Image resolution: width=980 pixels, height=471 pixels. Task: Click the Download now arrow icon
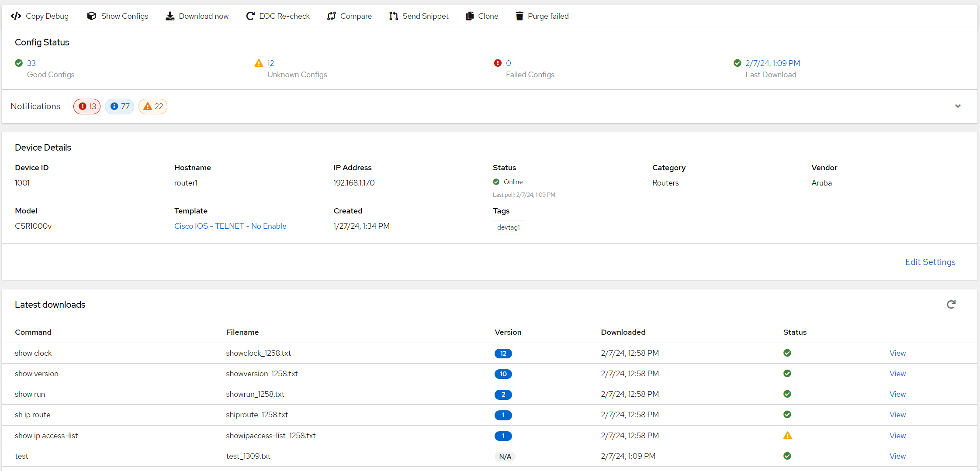tap(170, 16)
